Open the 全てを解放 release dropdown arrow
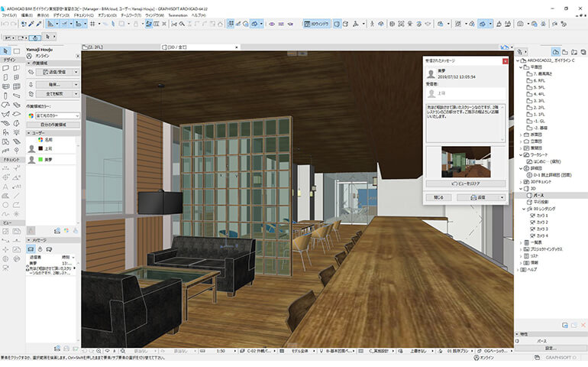This screenshot has width=588, height=367. coord(76,93)
